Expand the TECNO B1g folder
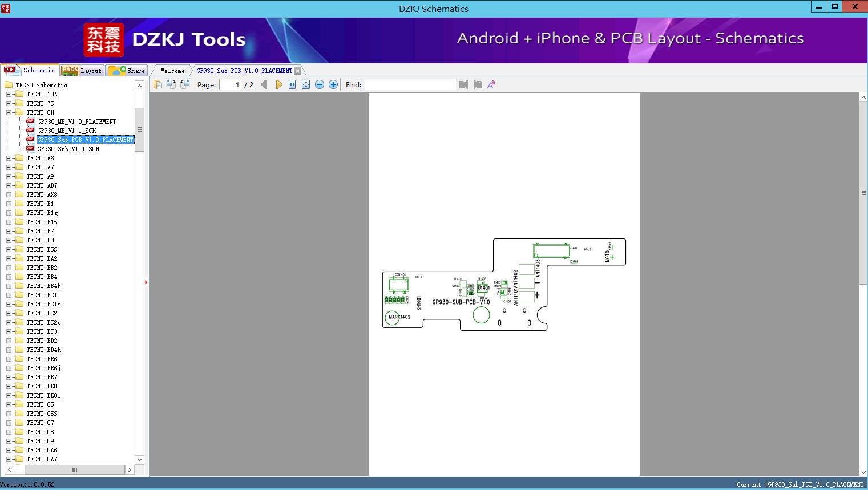 [9, 213]
